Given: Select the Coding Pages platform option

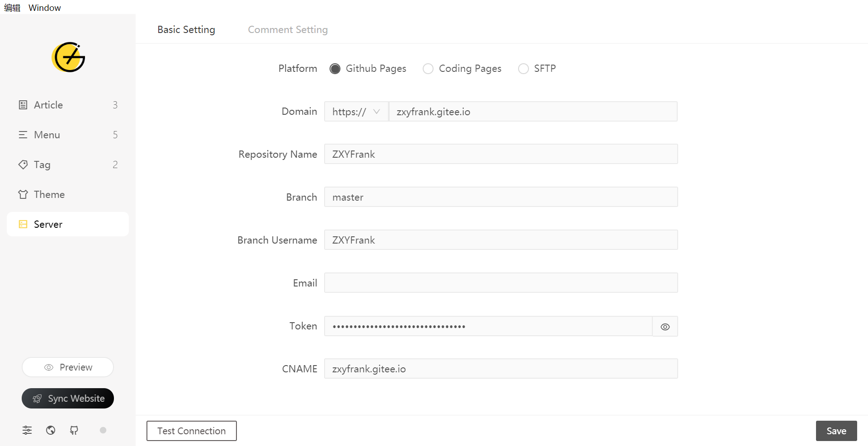Looking at the screenshot, I should (x=428, y=68).
